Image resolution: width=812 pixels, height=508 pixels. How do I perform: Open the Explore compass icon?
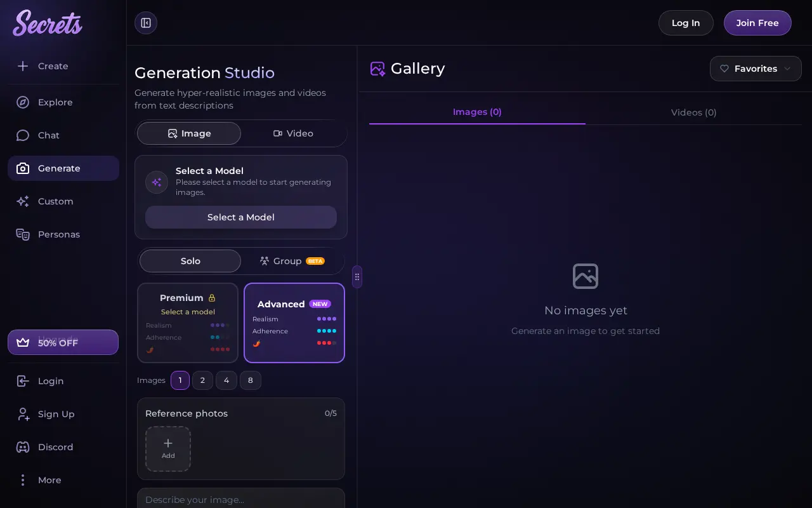click(23, 102)
